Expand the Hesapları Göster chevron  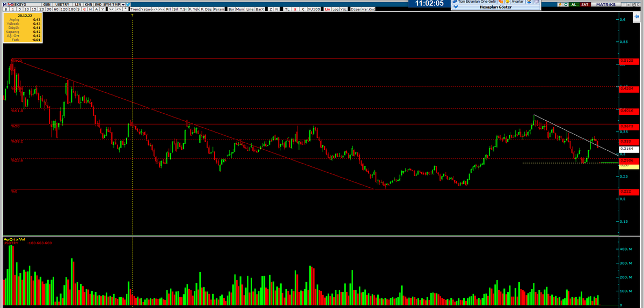(456, 7)
